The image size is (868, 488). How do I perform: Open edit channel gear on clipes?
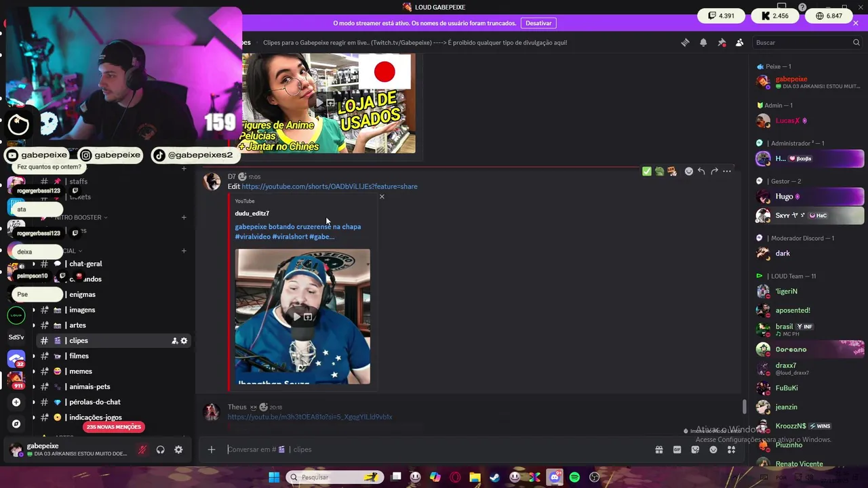(184, 341)
